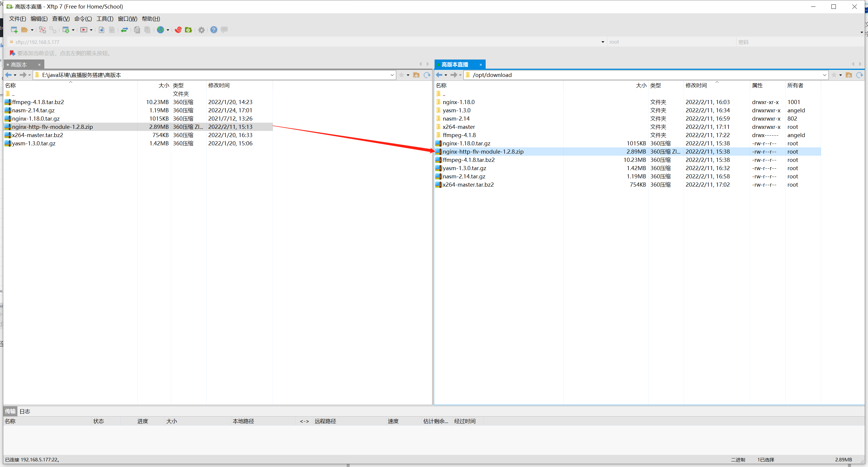This screenshot has width=868, height=467.
Task: Click the red bookmark add-session icon
Action: tap(12, 53)
